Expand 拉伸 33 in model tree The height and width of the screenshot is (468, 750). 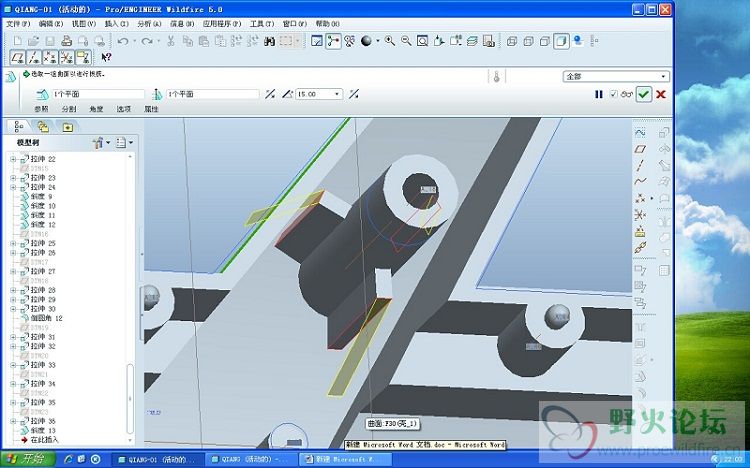(x=13, y=365)
